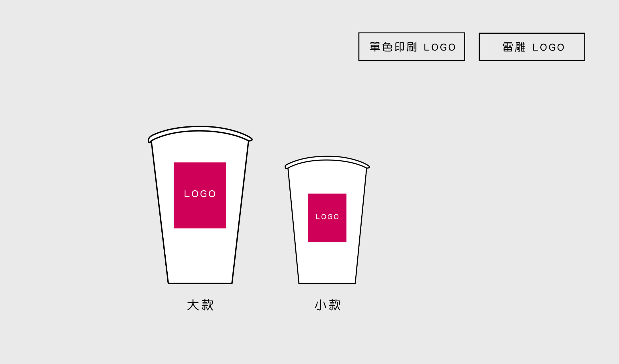Image resolution: width=619 pixels, height=364 pixels.
Task: Click the small cup illustration
Action: (x=327, y=220)
